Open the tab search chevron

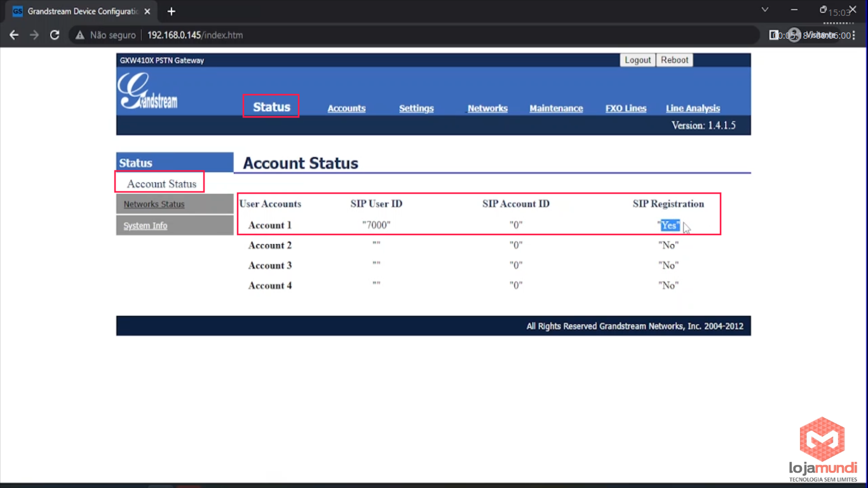765,10
